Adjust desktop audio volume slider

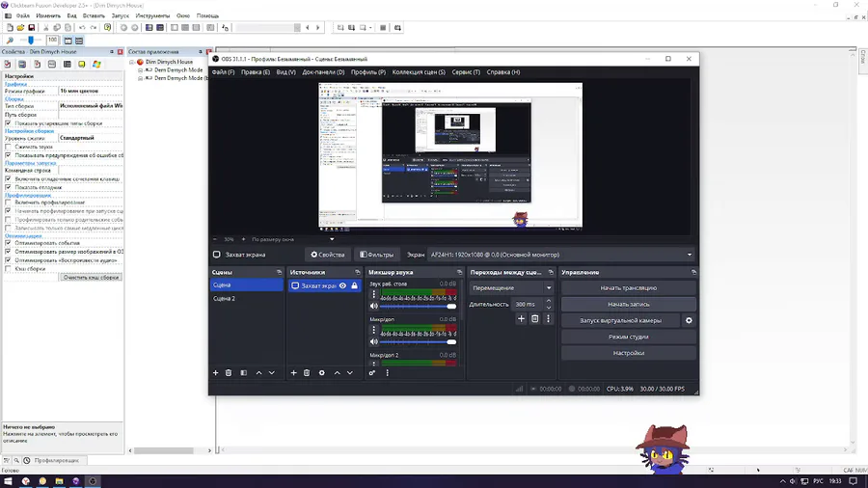(x=418, y=306)
